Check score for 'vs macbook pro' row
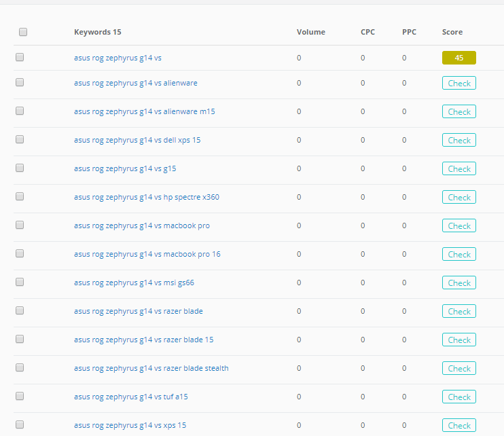Image resolution: width=504 pixels, height=436 pixels. [459, 225]
